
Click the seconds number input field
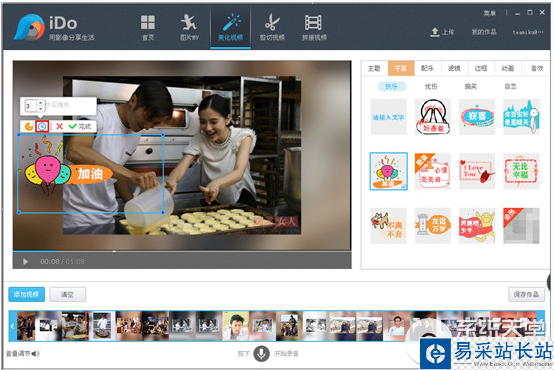pyautogui.click(x=31, y=106)
